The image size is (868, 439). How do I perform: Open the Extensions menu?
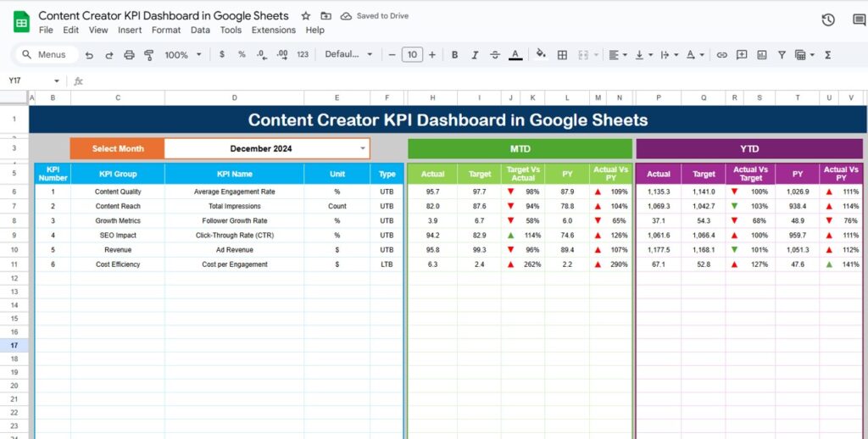point(274,30)
